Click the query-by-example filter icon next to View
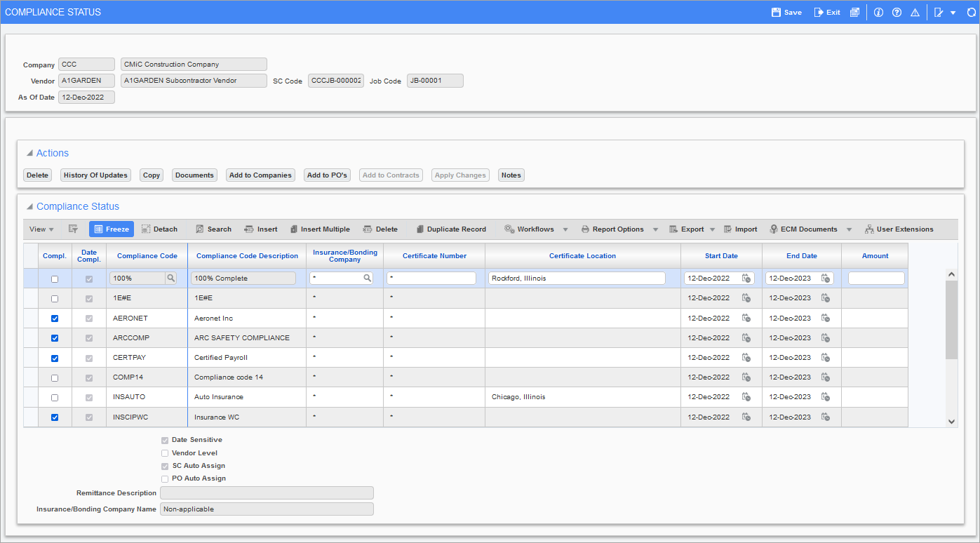 [x=72, y=229]
